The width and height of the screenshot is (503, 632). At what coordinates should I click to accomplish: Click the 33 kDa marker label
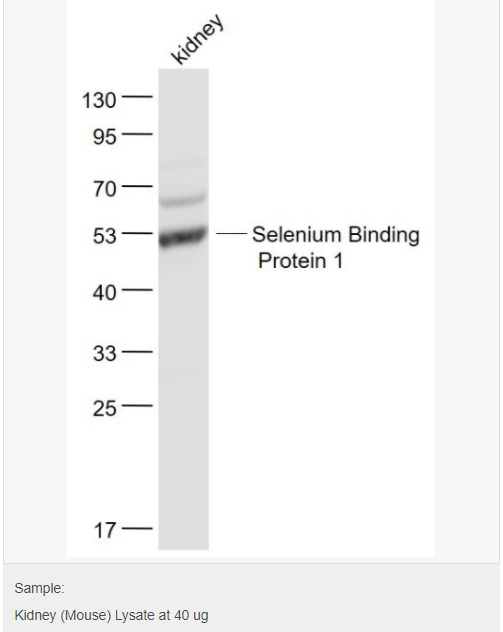coord(105,353)
